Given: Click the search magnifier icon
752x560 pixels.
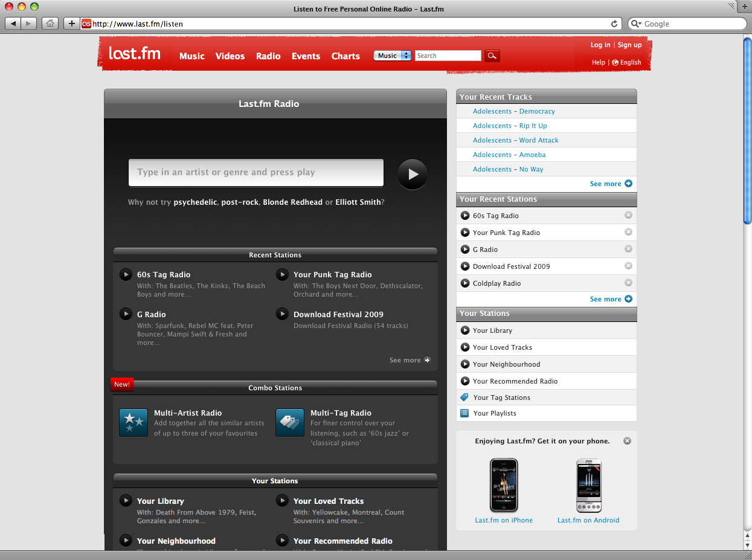Looking at the screenshot, I should [491, 55].
